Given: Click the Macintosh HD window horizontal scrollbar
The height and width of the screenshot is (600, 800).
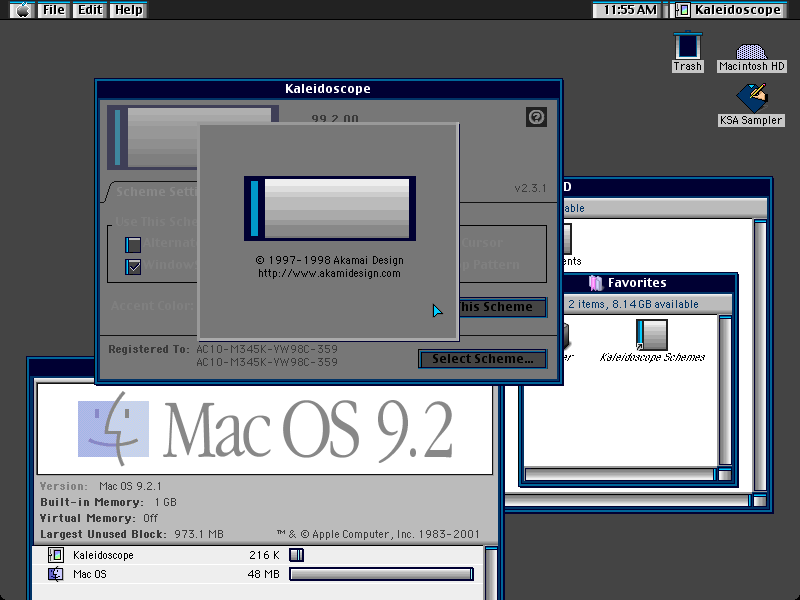Looking at the screenshot, I should coord(627,501).
